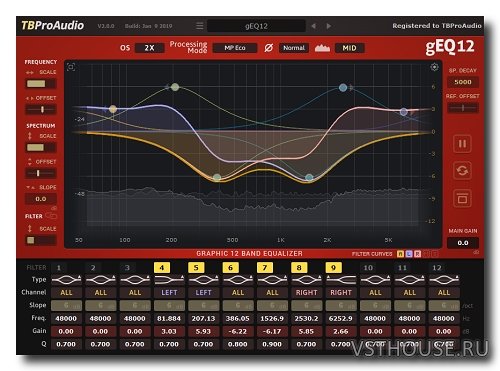
Task: Change filter 1 type shape icon
Action: [x=66, y=279]
